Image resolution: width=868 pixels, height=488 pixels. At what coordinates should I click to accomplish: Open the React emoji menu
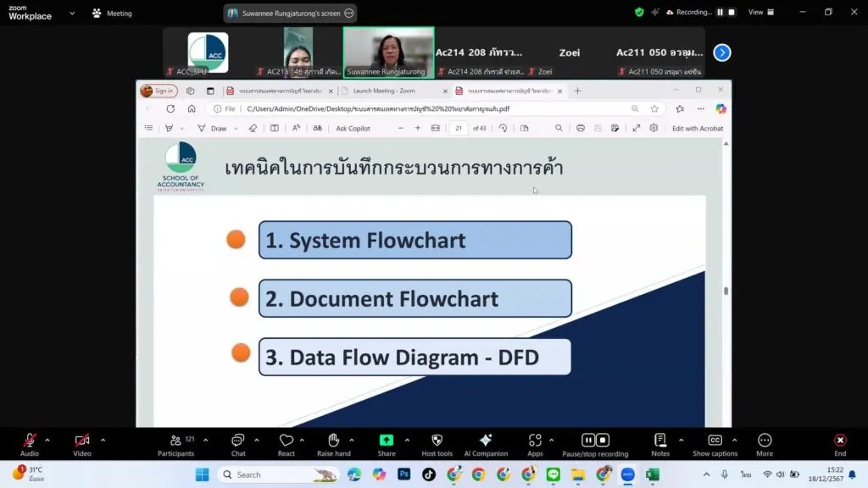tap(287, 445)
